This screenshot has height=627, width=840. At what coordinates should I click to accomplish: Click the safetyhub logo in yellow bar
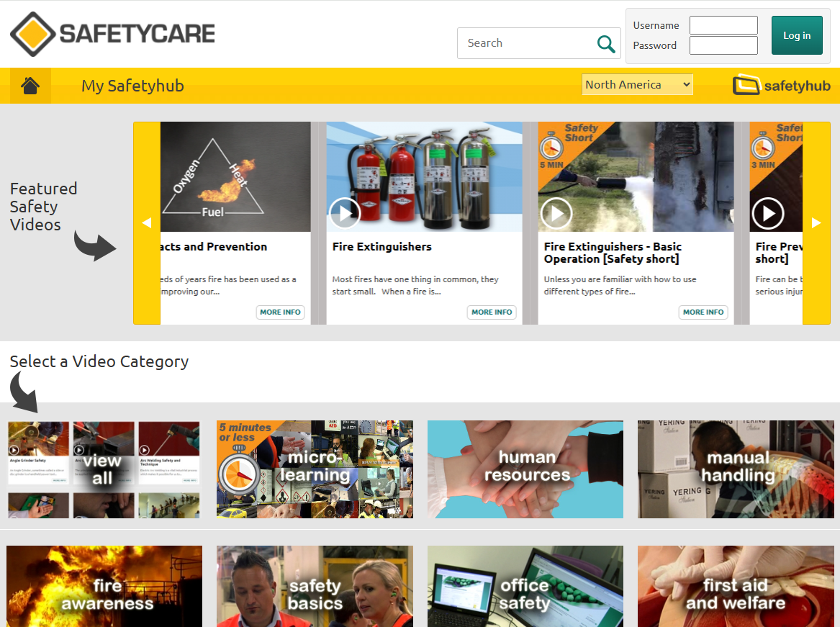click(781, 86)
